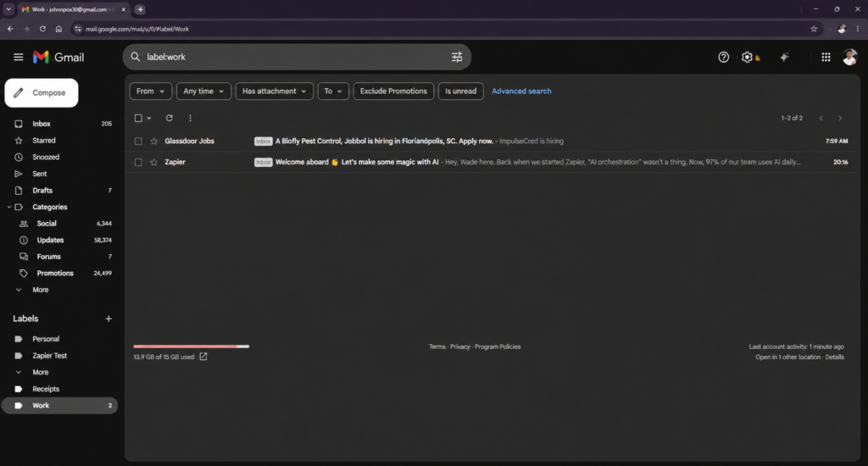The width and height of the screenshot is (868, 466).
Task: Click the Gmail logo
Action: click(58, 57)
